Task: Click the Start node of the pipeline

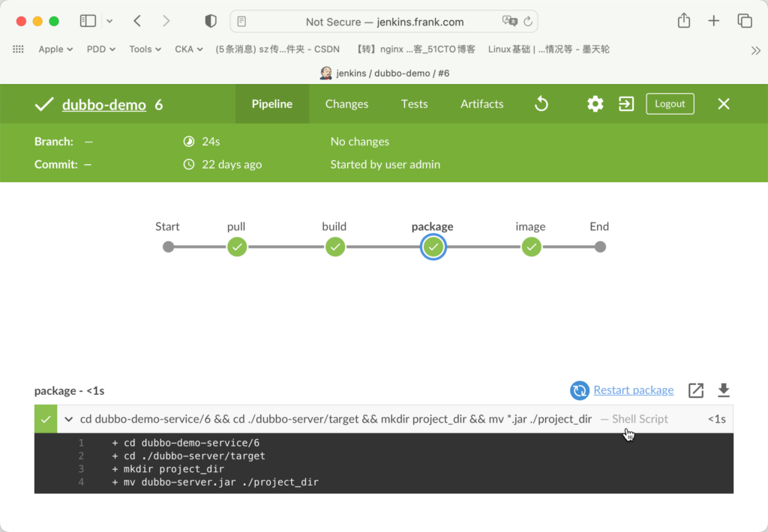Action: [169, 247]
